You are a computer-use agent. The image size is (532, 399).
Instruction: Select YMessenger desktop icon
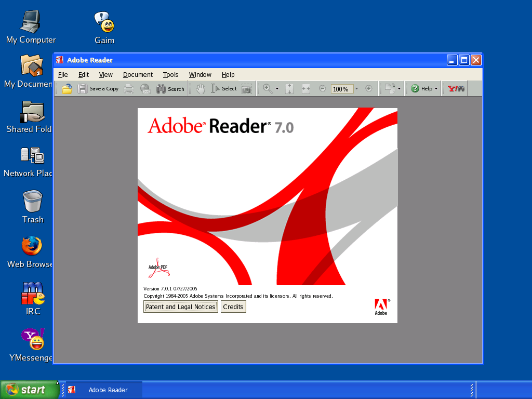(x=31, y=345)
